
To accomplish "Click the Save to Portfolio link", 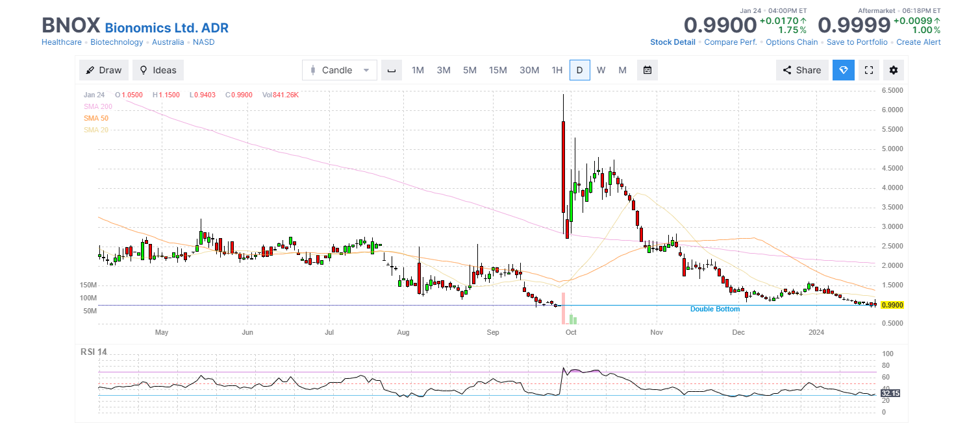I will (857, 42).
